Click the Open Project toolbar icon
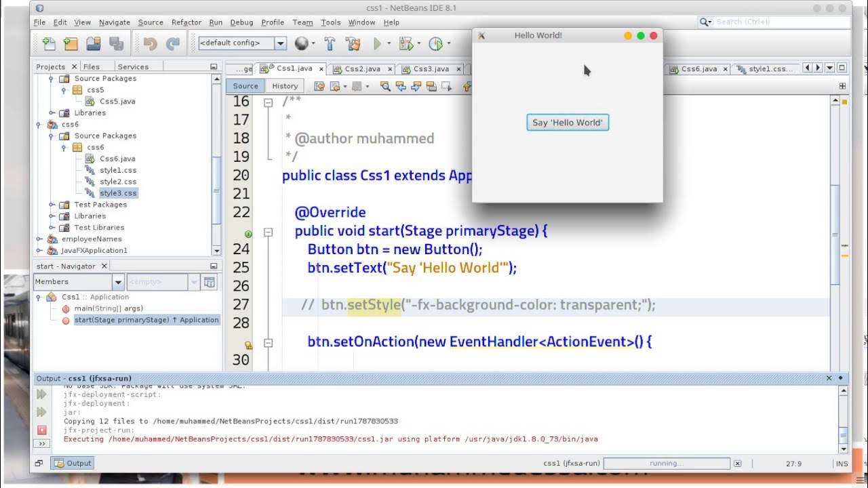Screen dimensions: 868x488 94,43
